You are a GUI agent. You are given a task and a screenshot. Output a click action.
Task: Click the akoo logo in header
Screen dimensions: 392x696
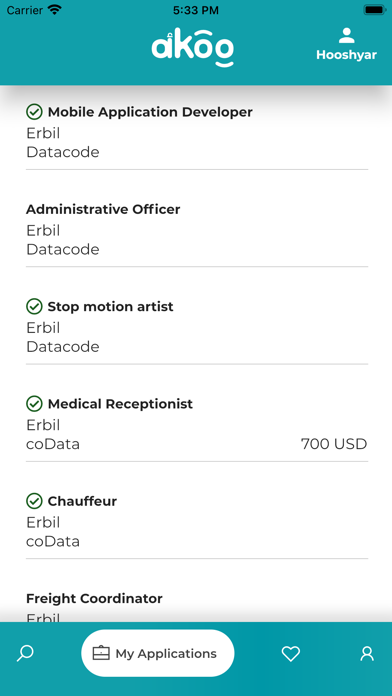(192, 47)
